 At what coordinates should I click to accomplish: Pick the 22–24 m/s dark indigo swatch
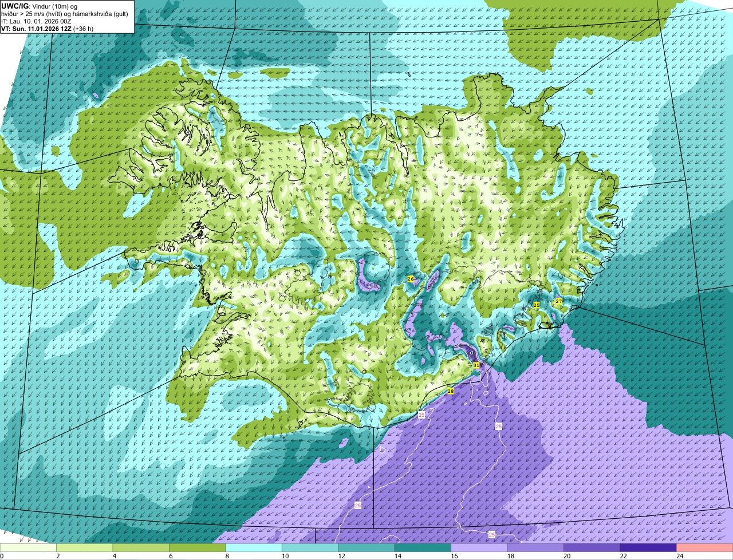tap(648, 548)
